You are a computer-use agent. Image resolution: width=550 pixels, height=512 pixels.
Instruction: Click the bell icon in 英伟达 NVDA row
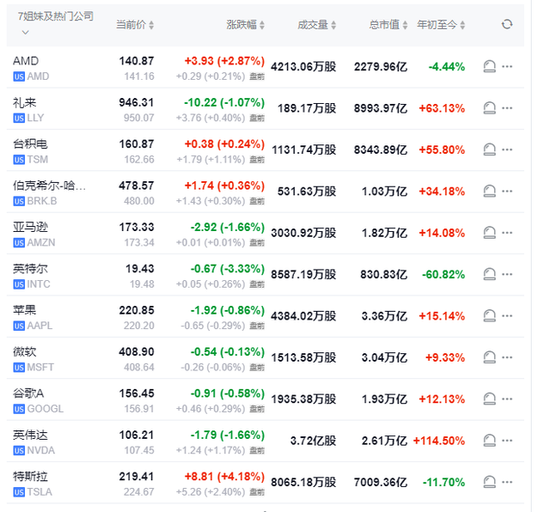click(489, 440)
